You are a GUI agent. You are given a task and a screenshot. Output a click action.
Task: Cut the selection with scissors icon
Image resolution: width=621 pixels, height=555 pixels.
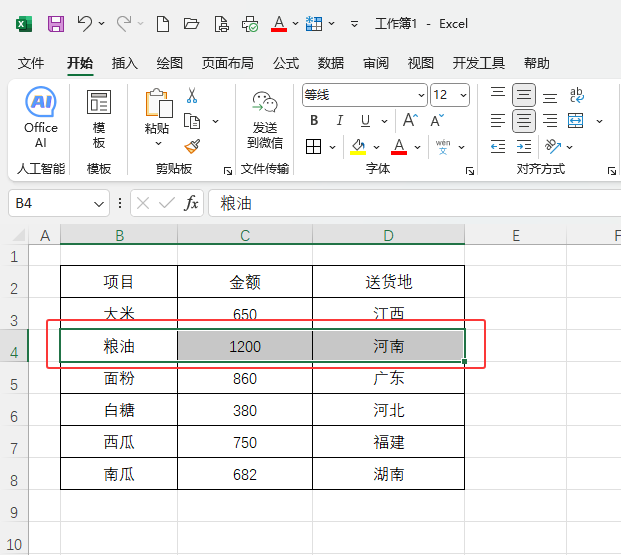tap(192, 95)
